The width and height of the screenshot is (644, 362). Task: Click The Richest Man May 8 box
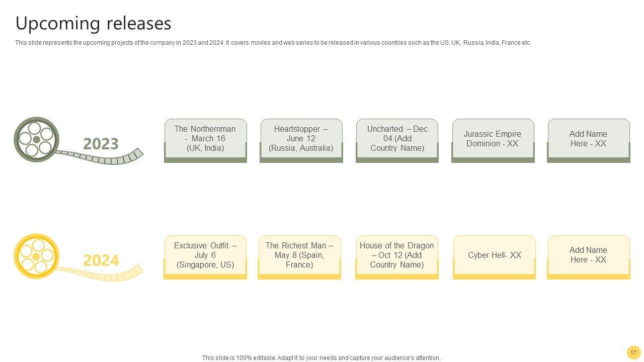point(299,255)
